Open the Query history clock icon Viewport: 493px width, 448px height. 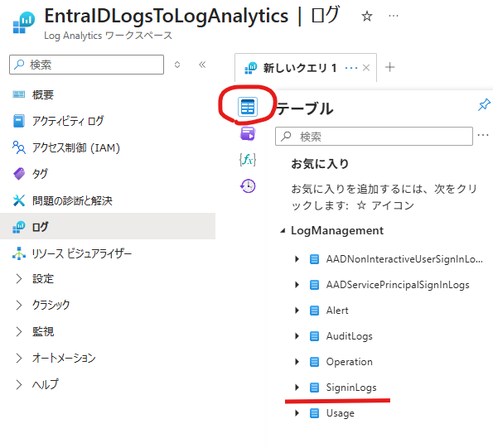tap(248, 186)
